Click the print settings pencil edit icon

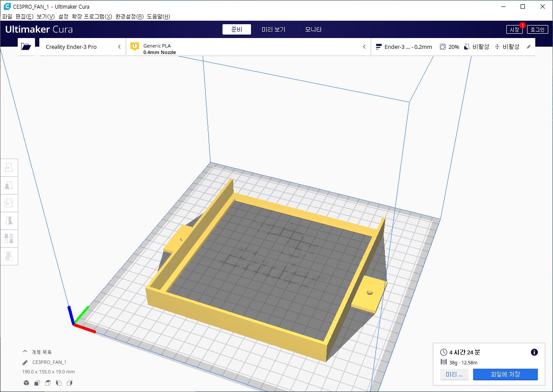pyautogui.click(x=528, y=47)
